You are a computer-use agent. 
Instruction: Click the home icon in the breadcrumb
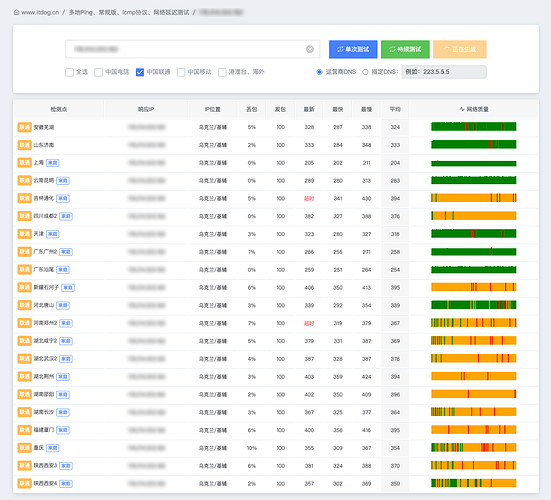(16, 12)
